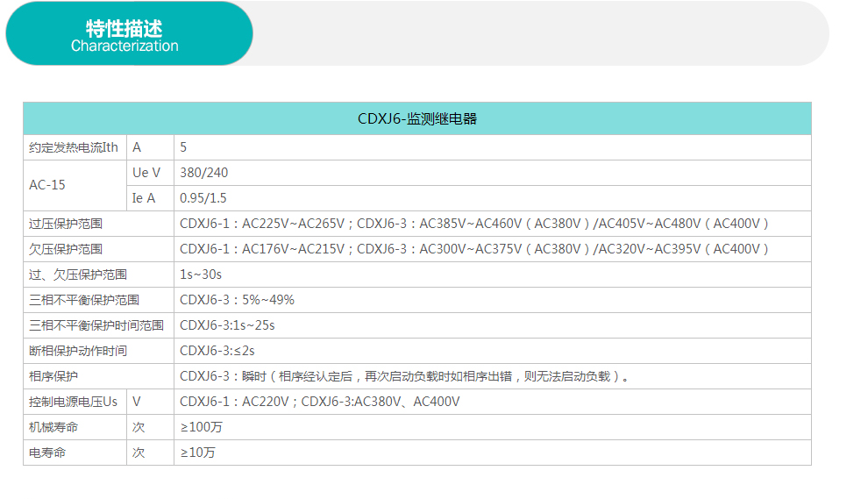Click the AC-15 row label cell
This screenshot has height=499, width=868.
pyautogui.click(x=47, y=185)
